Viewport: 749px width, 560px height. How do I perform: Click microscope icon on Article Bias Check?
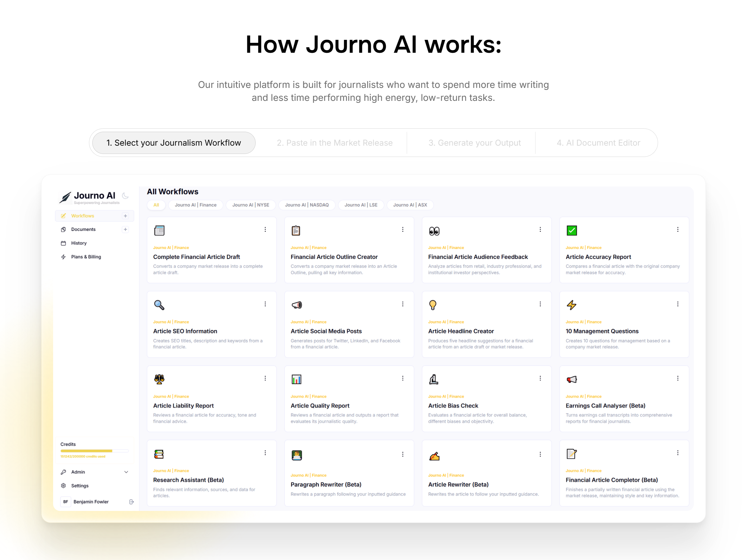434,380
